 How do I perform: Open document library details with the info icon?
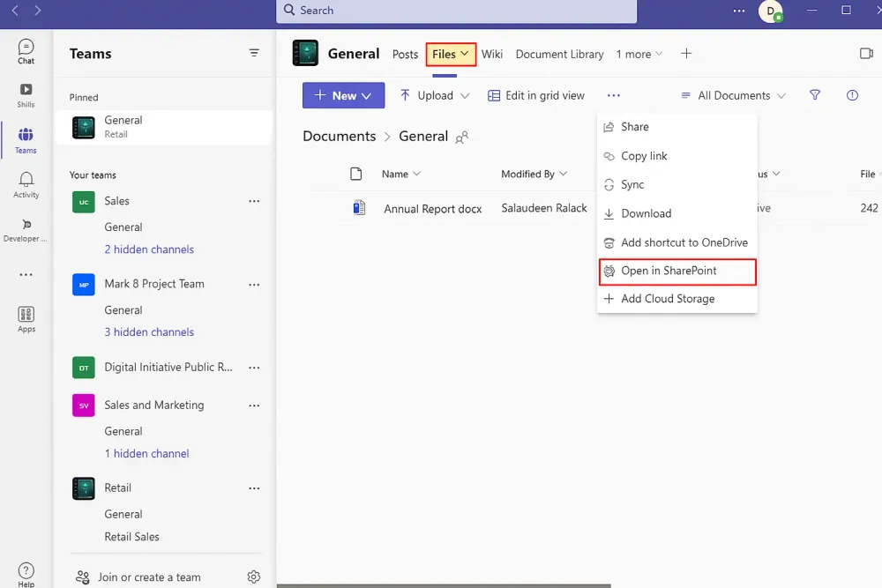coord(852,94)
